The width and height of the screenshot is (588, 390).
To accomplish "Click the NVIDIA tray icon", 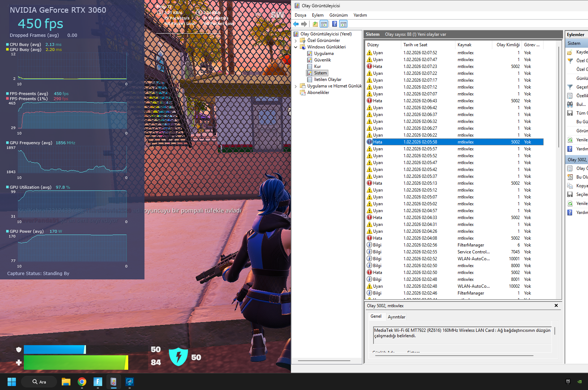I will pos(579,381).
